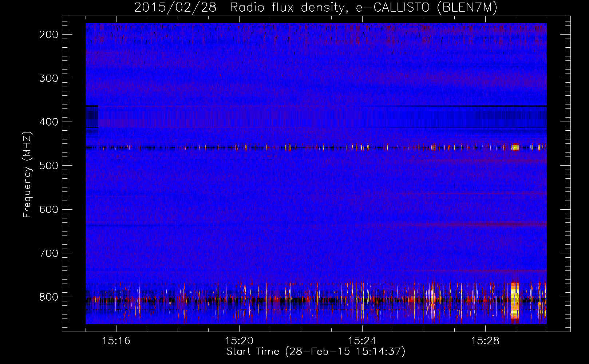The width and height of the screenshot is (589, 364).
Task: Click the 600 frequency tick label
Action: [49, 209]
